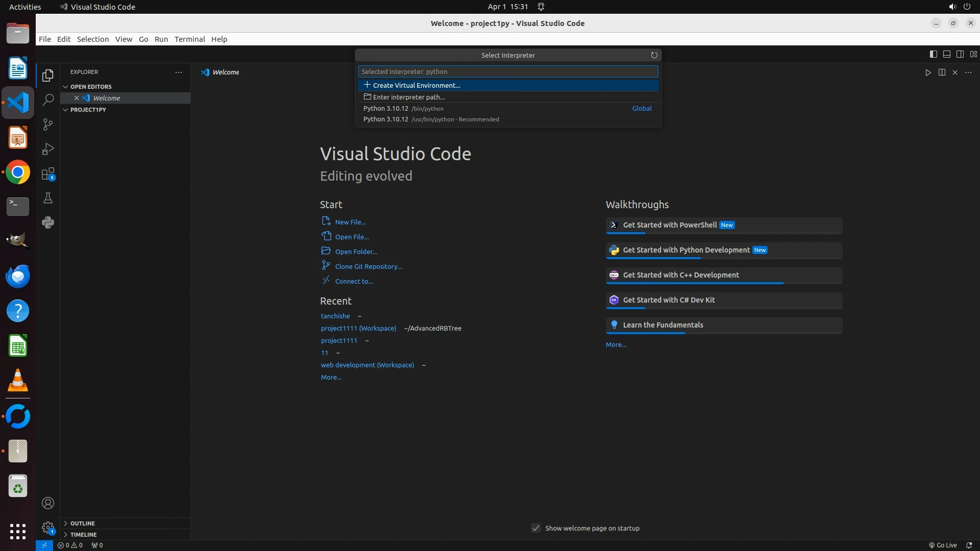
Task: Open the Search view in activity bar
Action: click(x=48, y=100)
